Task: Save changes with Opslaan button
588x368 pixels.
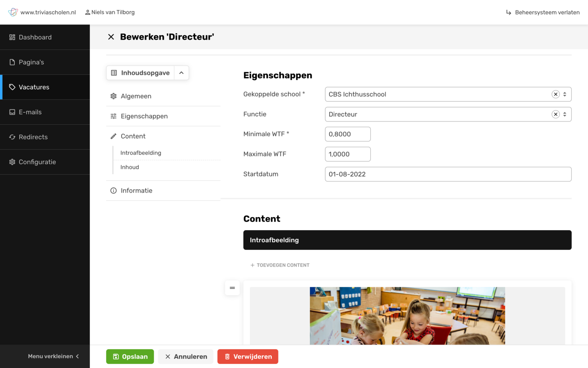Action: click(x=130, y=357)
